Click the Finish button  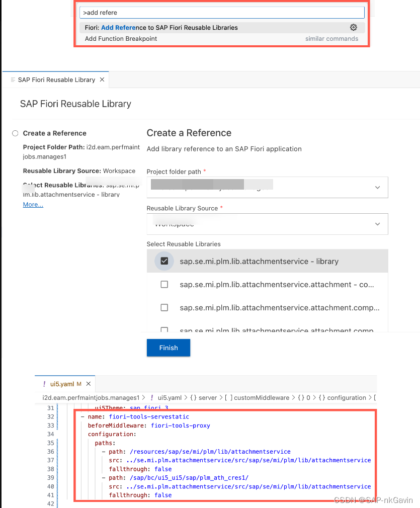click(x=168, y=348)
